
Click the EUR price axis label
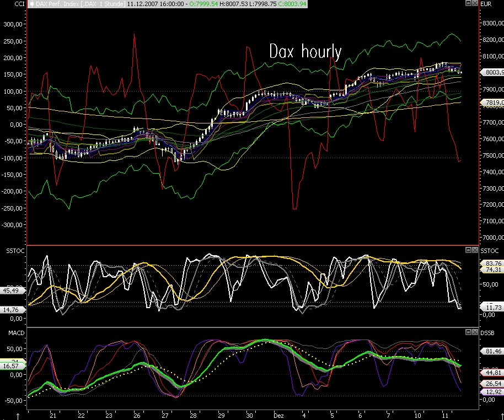pos(486,4)
